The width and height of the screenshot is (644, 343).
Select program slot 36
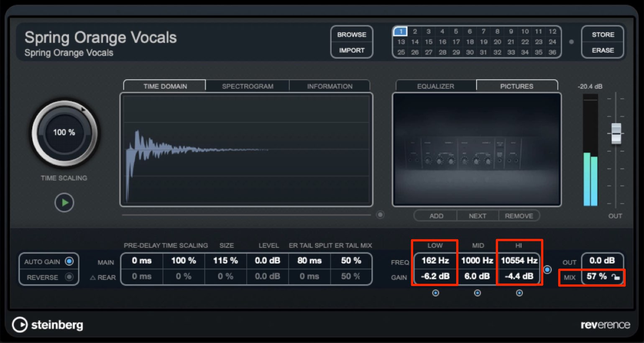(x=552, y=52)
